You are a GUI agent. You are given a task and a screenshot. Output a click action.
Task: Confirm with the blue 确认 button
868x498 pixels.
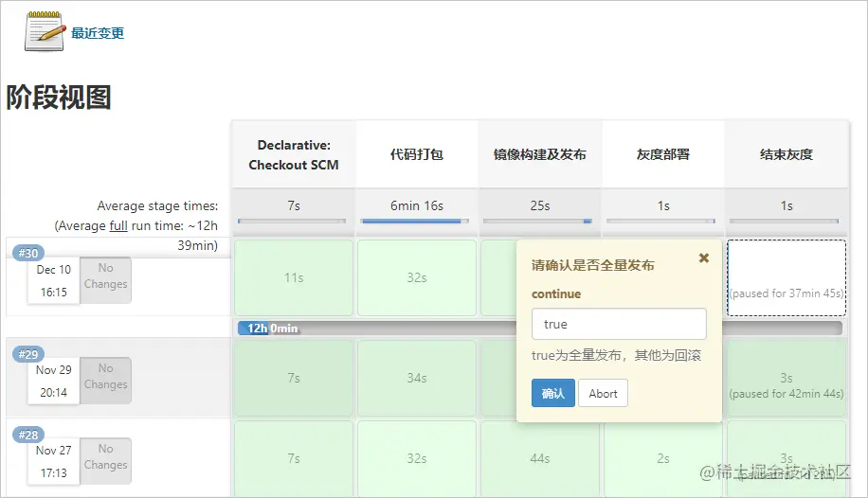coord(553,393)
